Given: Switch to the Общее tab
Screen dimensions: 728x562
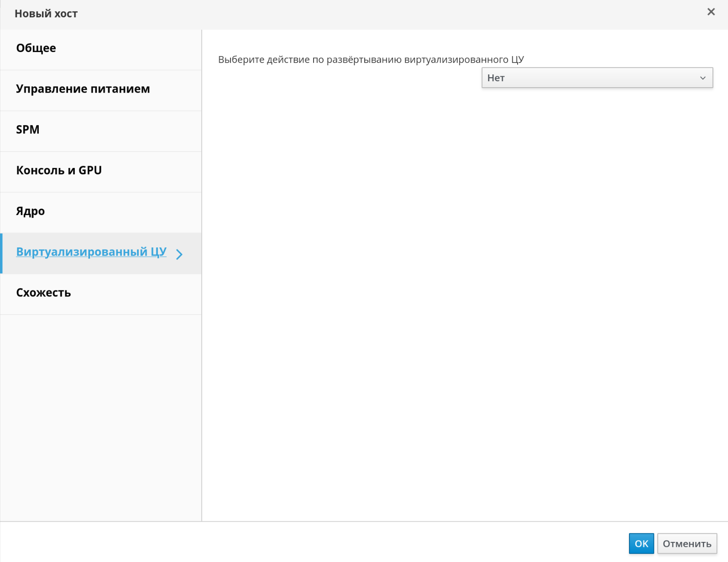Looking at the screenshot, I should point(36,48).
